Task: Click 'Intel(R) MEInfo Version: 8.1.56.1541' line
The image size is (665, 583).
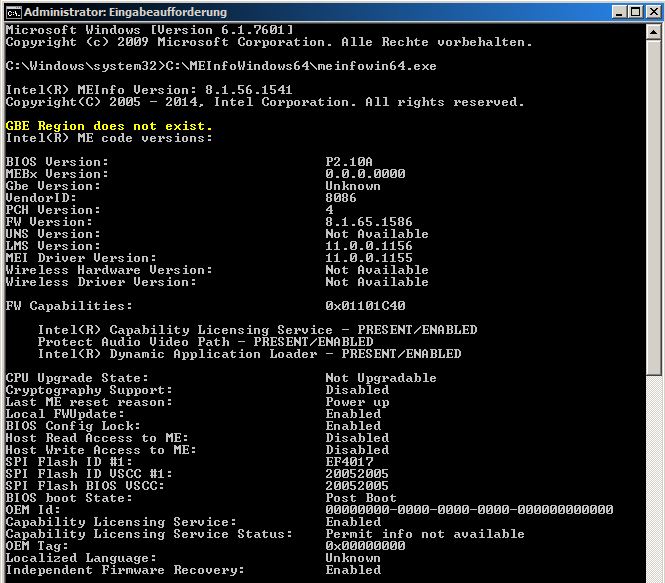Action: click(149, 90)
